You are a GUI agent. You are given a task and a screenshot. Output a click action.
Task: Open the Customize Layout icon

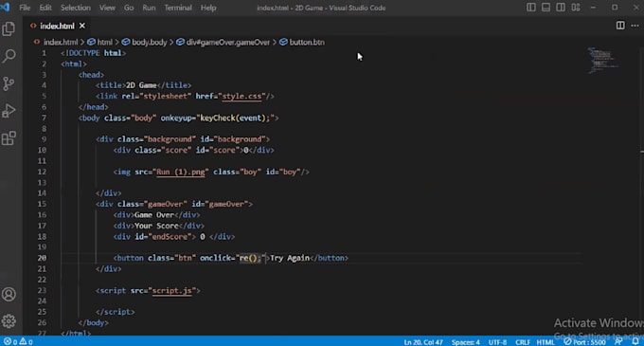(x=576, y=8)
